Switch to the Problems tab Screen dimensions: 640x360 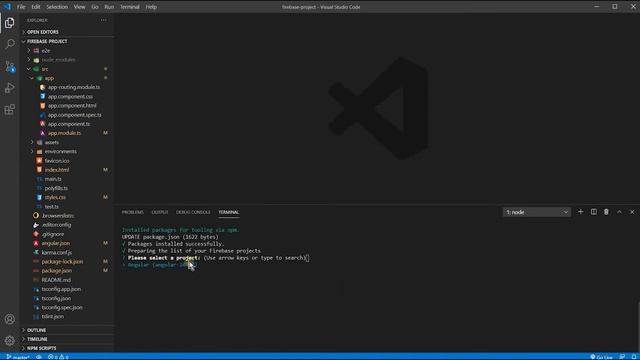pos(133,212)
